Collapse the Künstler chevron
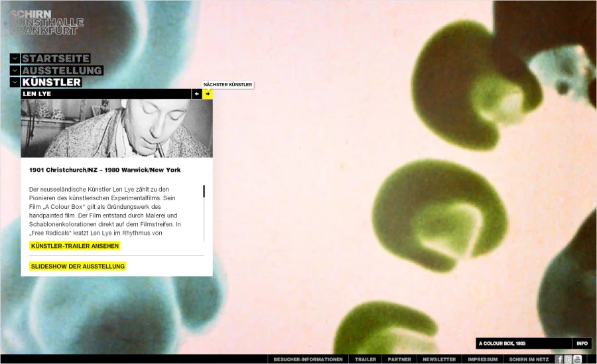This screenshot has height=364, width=597. [15, 82]
